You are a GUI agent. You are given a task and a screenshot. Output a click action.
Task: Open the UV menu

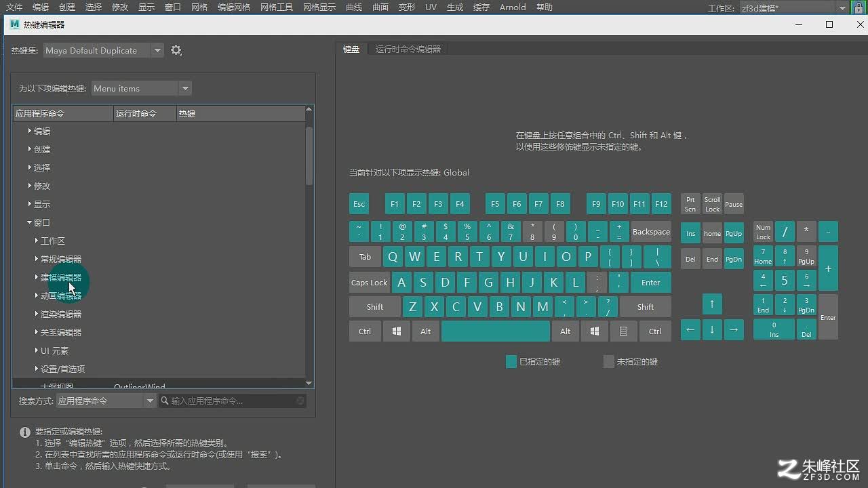tap(431, 7)
